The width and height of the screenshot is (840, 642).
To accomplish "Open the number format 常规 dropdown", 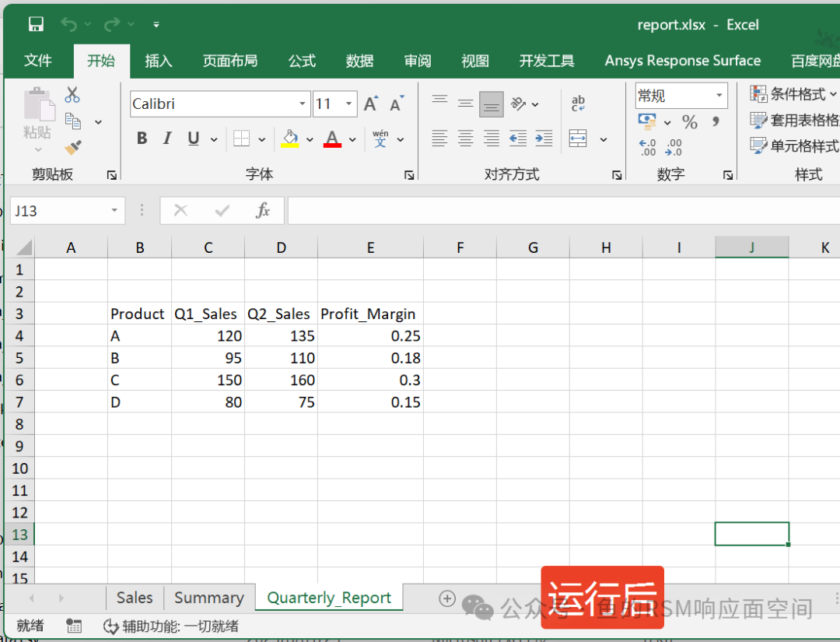I will coord(719,96).
